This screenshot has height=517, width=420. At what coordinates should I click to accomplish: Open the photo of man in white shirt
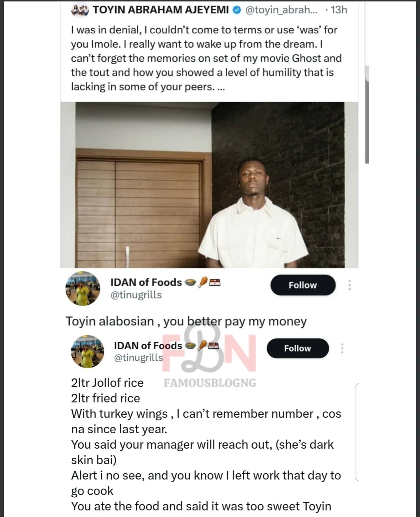coord(209,185)
